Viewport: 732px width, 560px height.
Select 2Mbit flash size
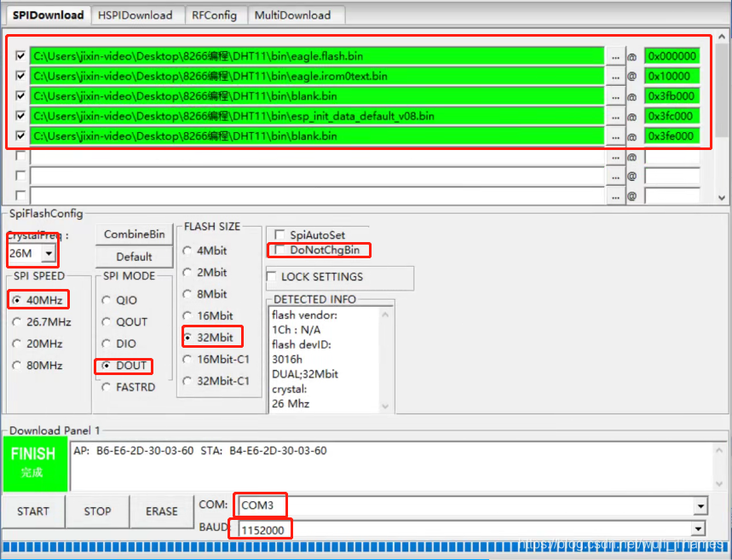205,272
